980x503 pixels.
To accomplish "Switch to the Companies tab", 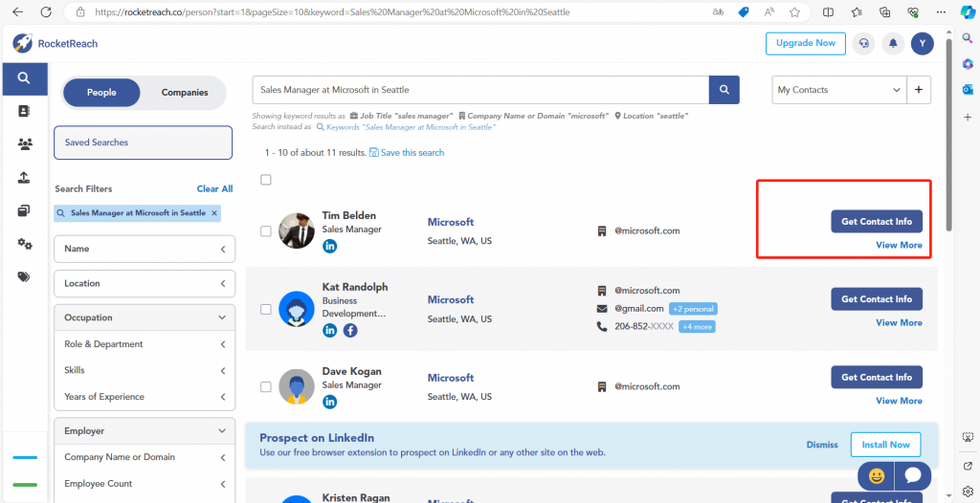I will (185, 93).
